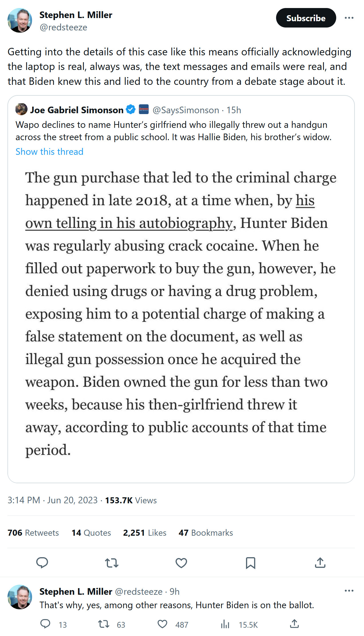The image size is (364, 636).
Task: Bookmark the main tweet
Action: coord(251,563)
